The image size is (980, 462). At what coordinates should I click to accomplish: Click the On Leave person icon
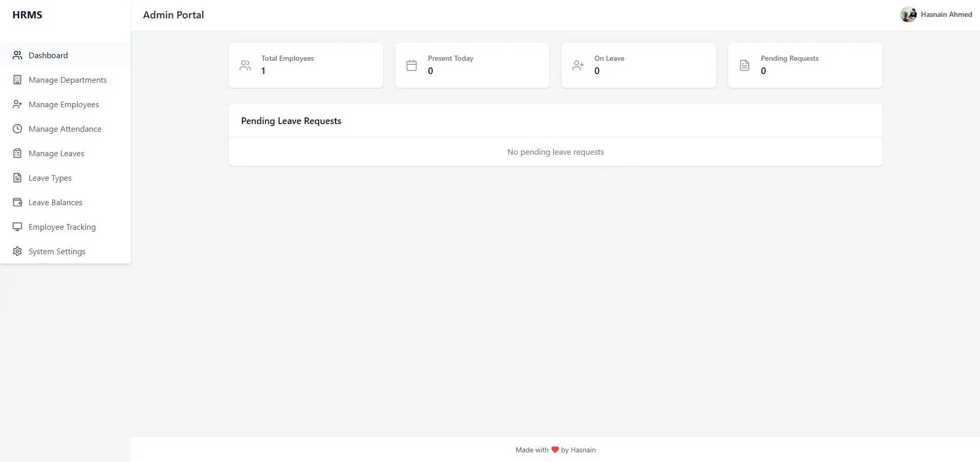click(x=578, y=65)
